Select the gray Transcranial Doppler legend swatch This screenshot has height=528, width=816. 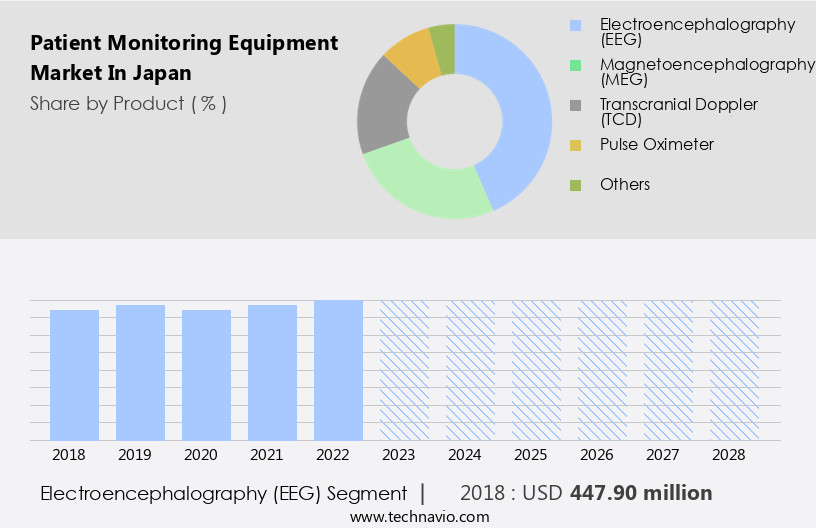pos(575,105)
